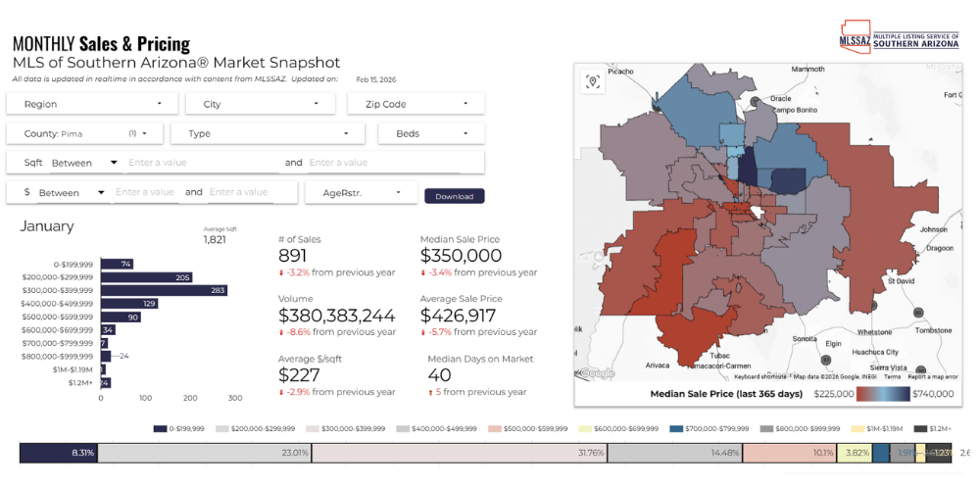Screen dimensions: 980x490
Task: Click the MLSSAZ logo in the header
Action: (x=899, y=36)
